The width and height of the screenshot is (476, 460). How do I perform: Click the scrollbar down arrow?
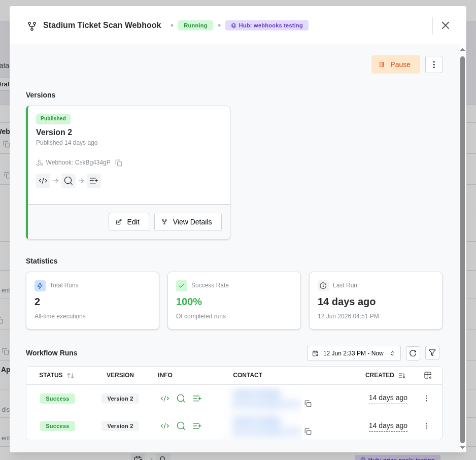coord(462,447)
